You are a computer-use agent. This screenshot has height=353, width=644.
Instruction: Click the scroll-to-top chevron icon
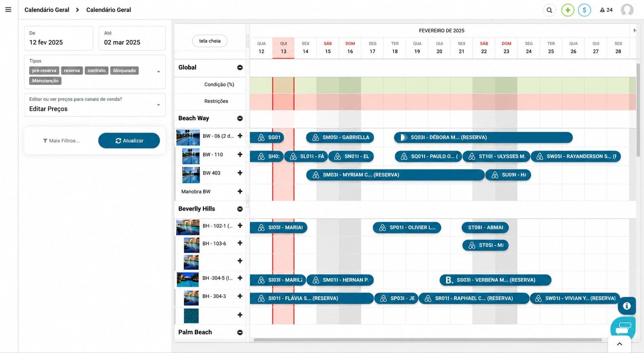[x=619, y=344]
